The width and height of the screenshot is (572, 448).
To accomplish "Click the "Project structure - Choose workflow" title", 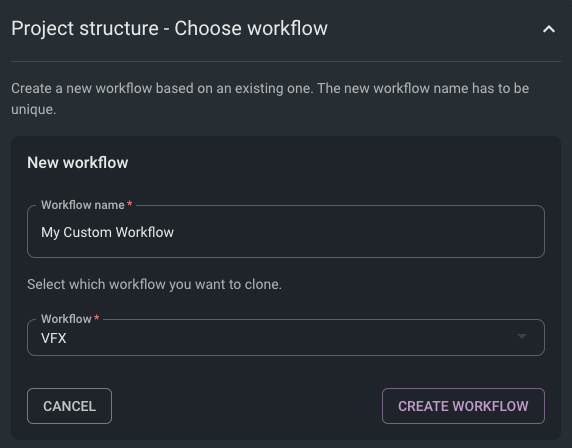I will point(170,29).
